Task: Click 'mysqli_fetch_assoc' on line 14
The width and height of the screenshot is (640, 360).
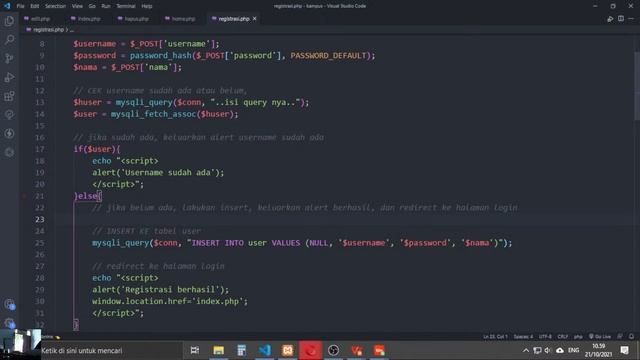Action: (153, 114)
